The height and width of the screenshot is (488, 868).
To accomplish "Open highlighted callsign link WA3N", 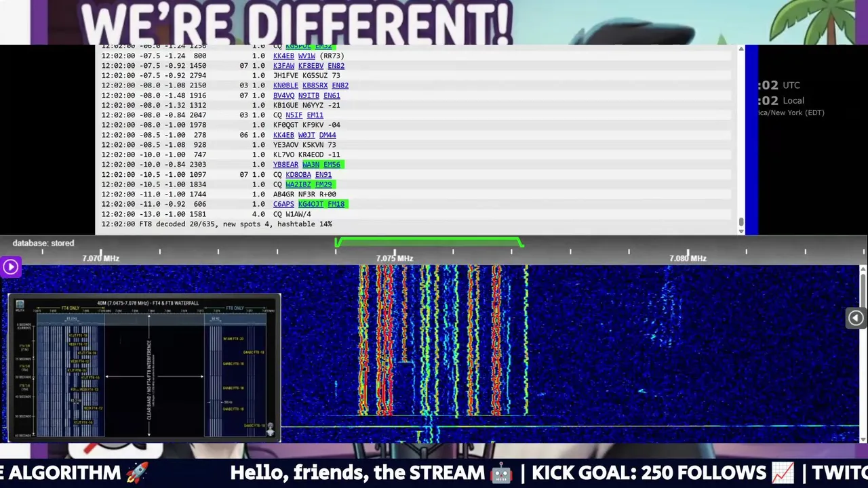I will [311, 165].
